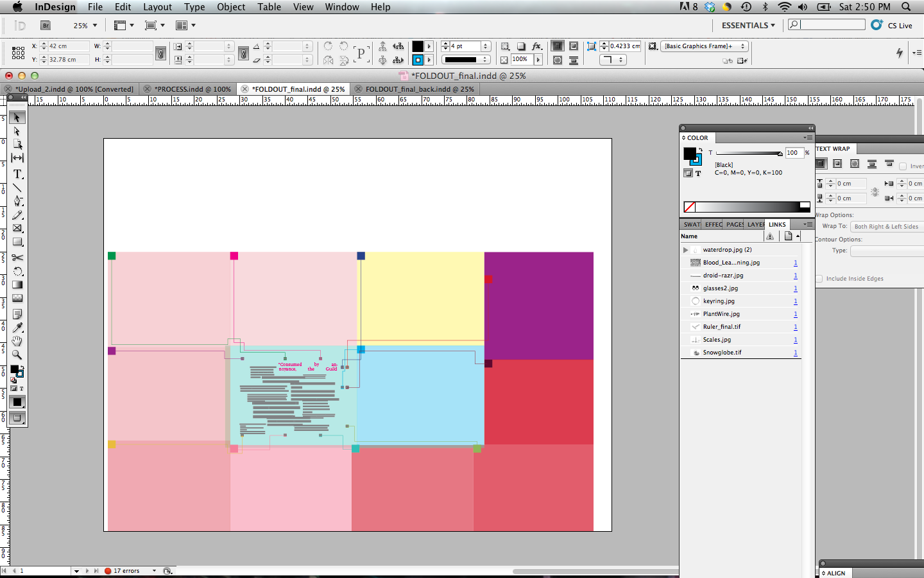Expand the waterdrop.jpg link group
The height and width of the screenshot is (578, 924).
pyautogui.click(x=685, y=250)
